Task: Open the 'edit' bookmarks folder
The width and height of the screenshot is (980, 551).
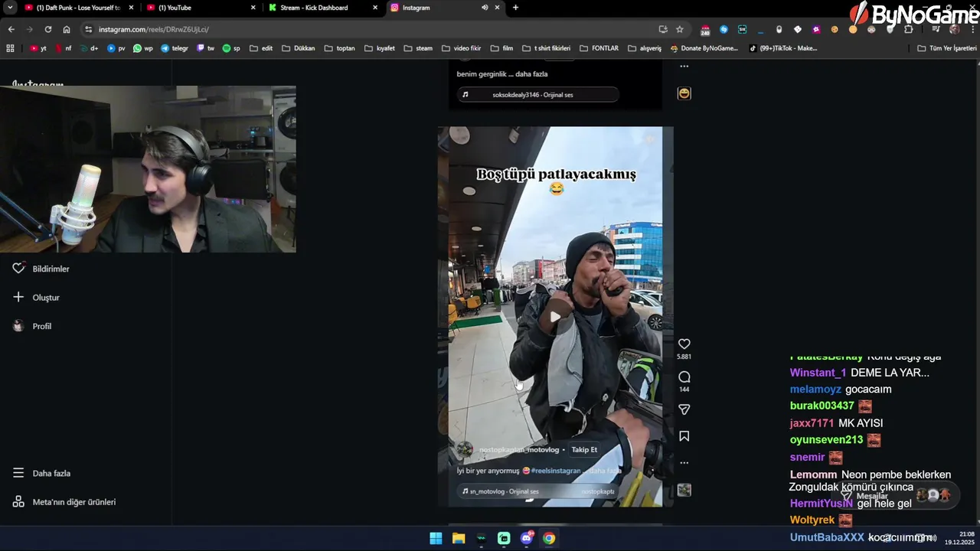Action: pos(261,48)
